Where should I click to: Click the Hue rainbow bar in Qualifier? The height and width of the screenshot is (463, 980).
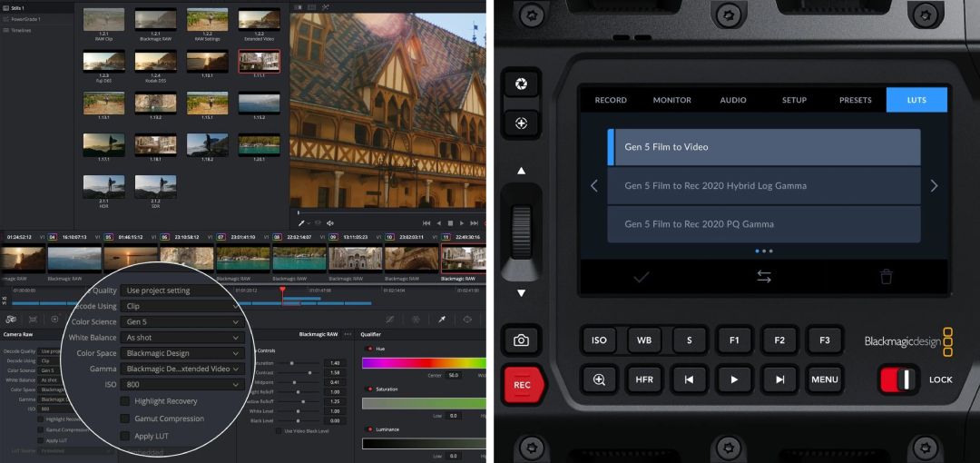point(423,363)
